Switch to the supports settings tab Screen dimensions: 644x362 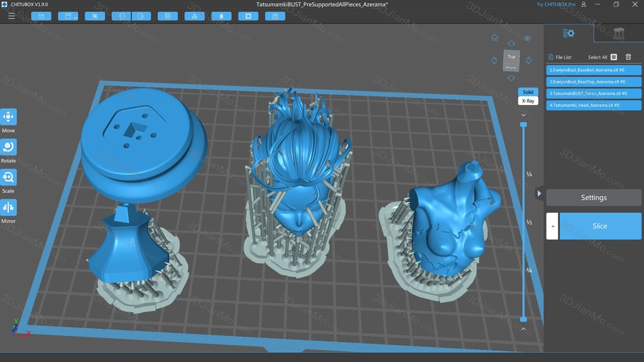coord(619,33)
